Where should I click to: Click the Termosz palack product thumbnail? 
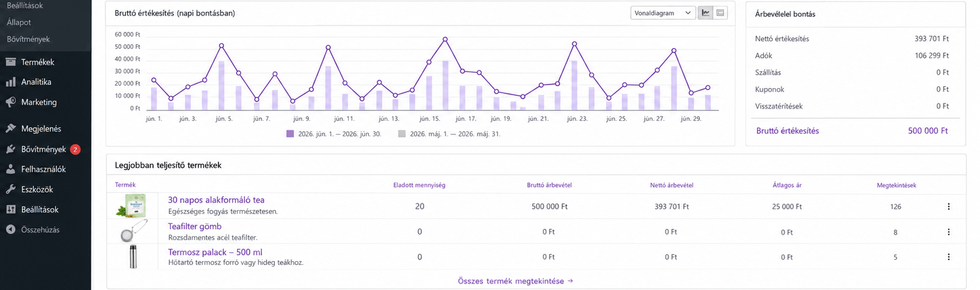coord(133,257)
